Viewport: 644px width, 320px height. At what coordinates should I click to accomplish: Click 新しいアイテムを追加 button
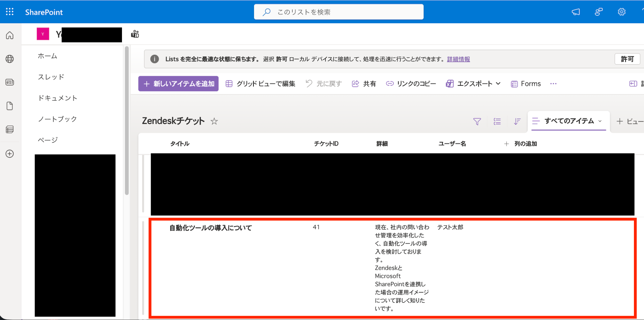178,84
